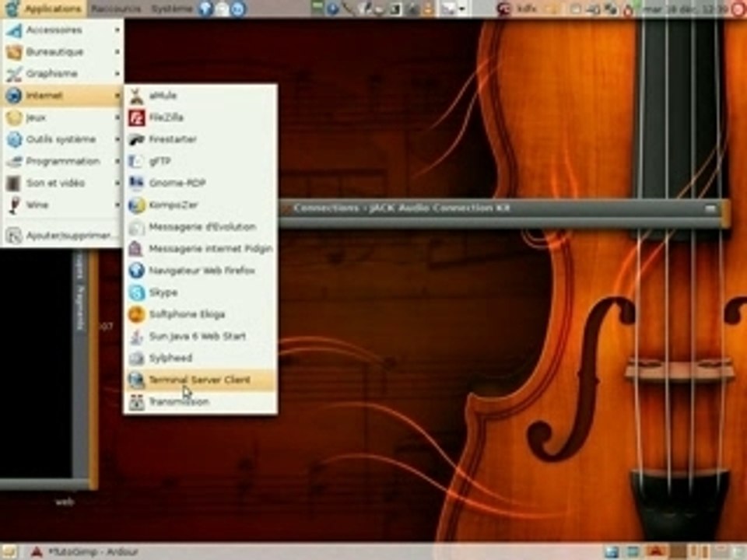Expand the Programmation submenu
747x560 pixels.
point(62,162)
